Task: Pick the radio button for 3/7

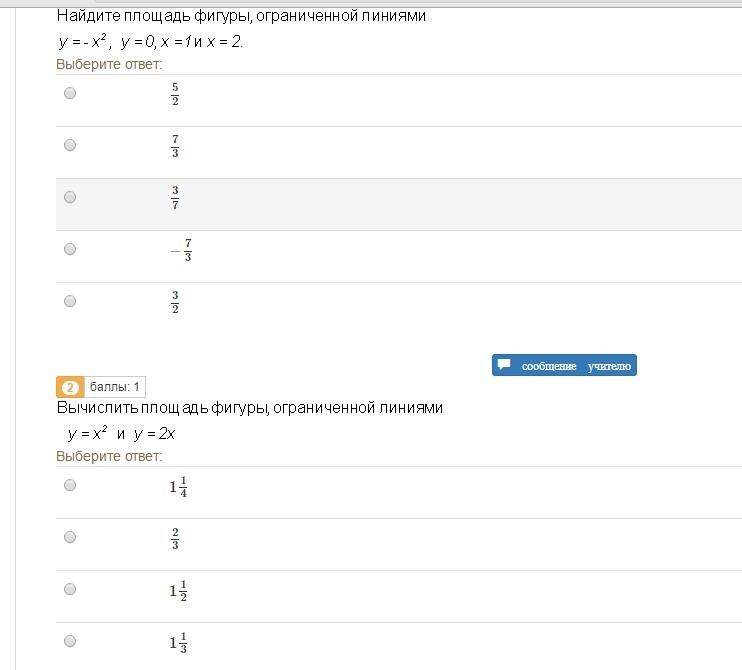Action: point(70,197)
